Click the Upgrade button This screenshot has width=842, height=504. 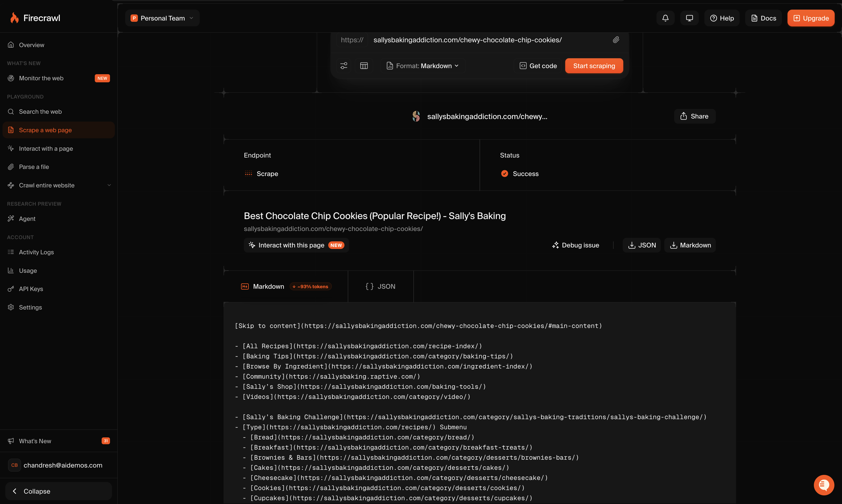811,18
